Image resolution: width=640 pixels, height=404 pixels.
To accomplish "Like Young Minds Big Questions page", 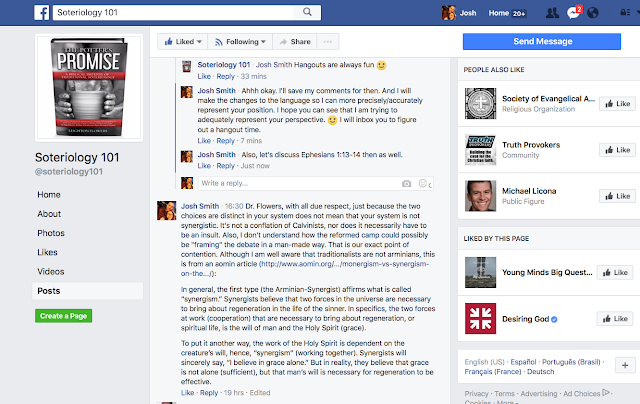I will 615,272.
